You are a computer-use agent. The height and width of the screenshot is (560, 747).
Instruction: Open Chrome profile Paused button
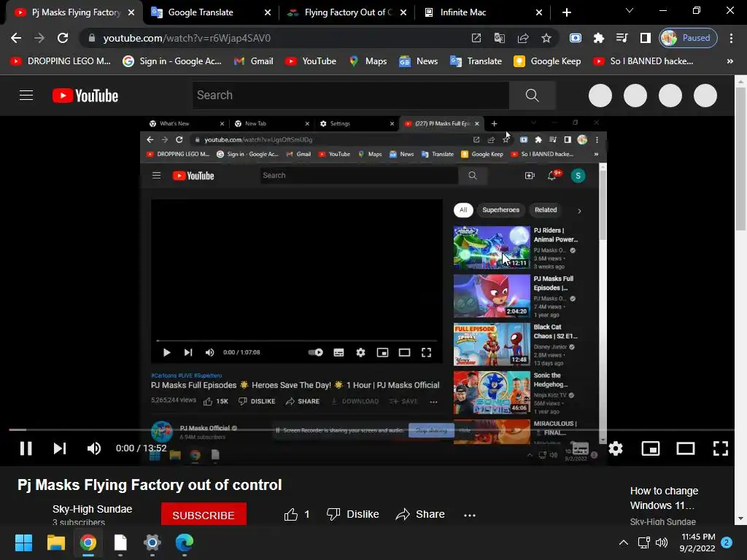point(688,38)
